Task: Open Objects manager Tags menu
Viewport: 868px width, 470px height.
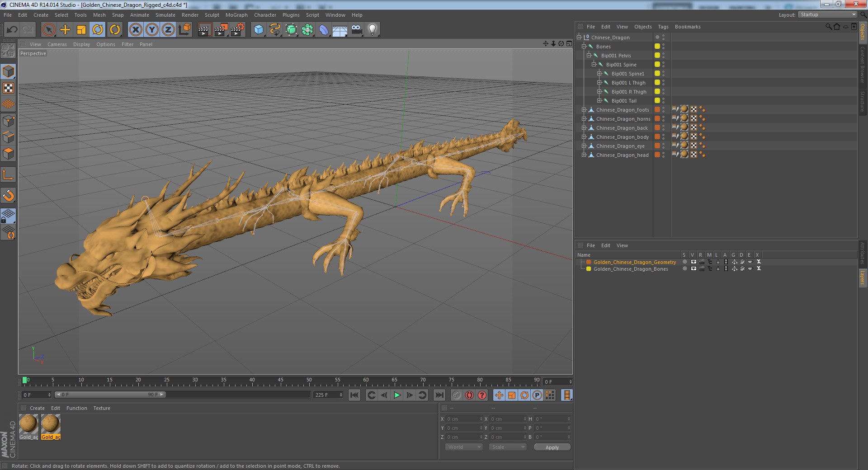Action: pyautogui.click(x=663, y=27)
